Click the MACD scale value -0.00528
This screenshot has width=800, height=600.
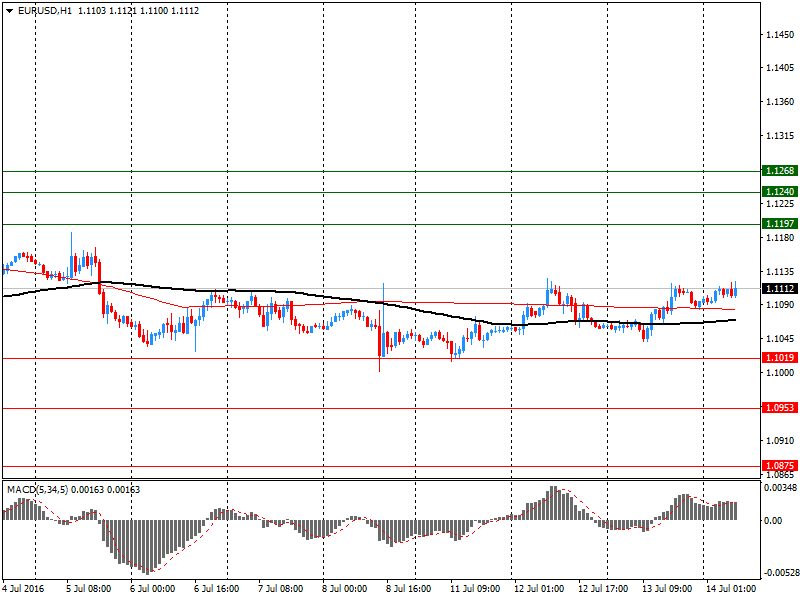pos(780,573)
